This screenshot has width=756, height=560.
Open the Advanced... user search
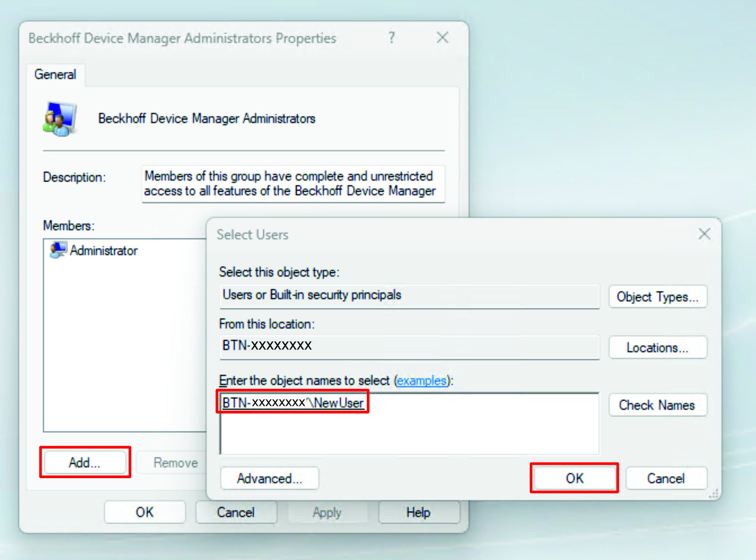269,479
